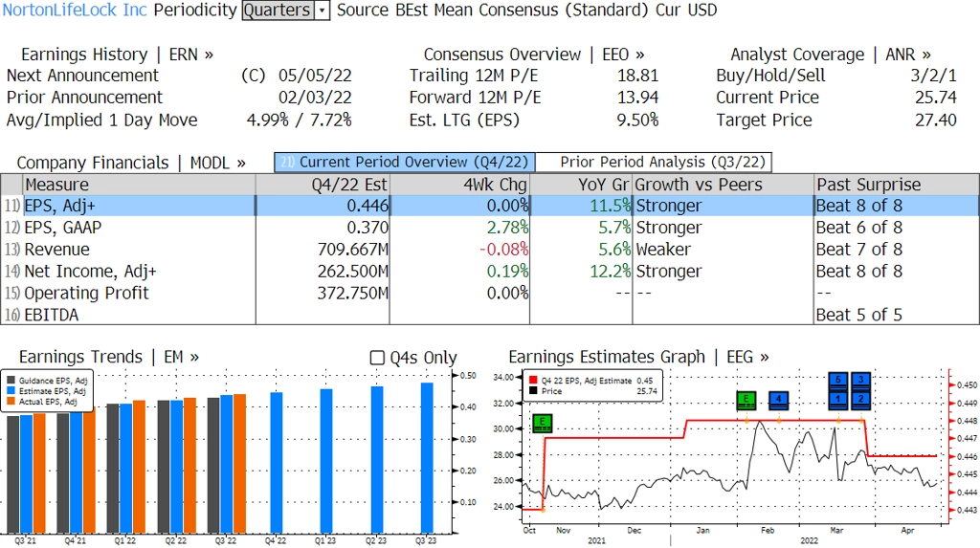The height and width of the screenshot is (548, 980).
Task: Click the green E marker beside blue 4
Action: pyautogui.click(x=746, y=400)
